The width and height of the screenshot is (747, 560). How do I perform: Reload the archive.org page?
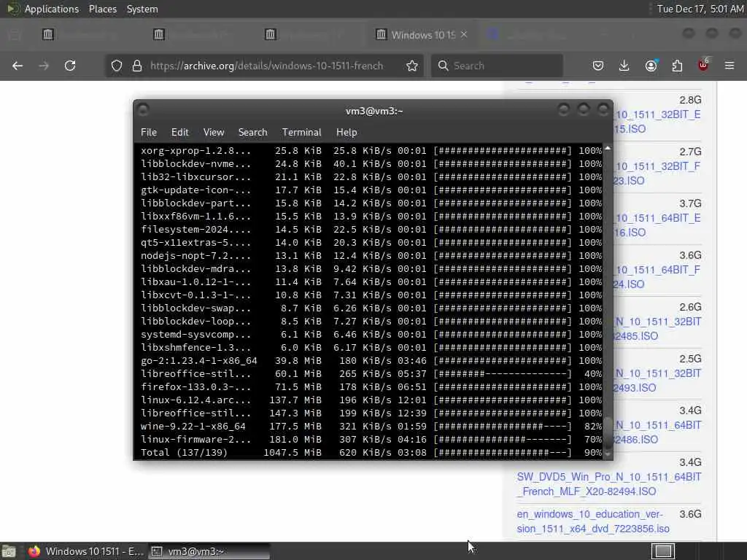pyautogui.click(x=70, y=66)
